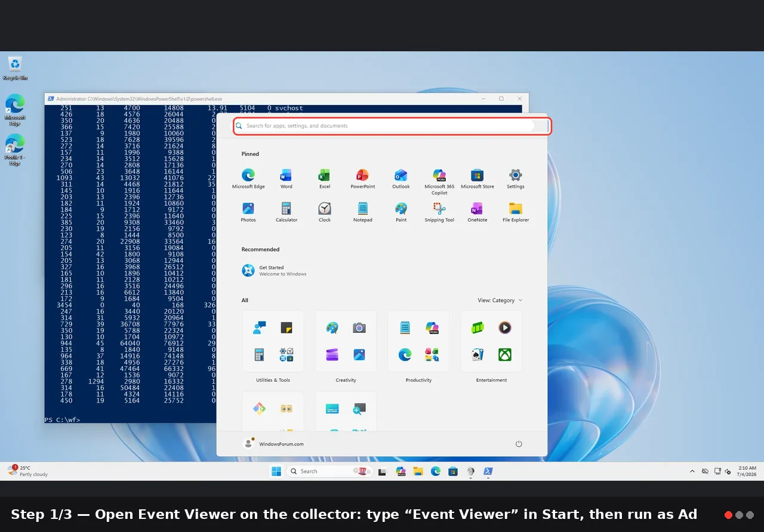Show hidden icons chevron in system tray
This screenshot has height=532, width=764.
(x=692, y=471)
